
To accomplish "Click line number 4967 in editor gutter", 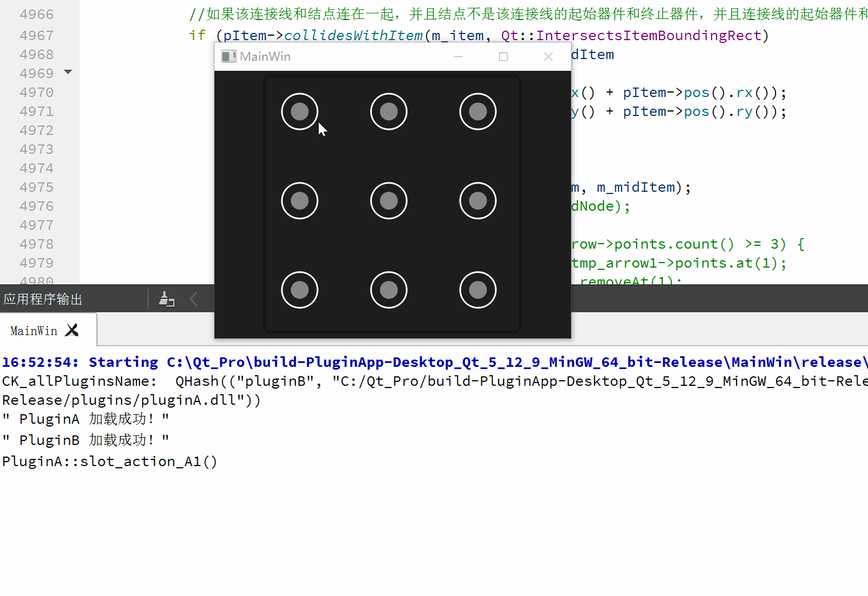I will (37, 36).
